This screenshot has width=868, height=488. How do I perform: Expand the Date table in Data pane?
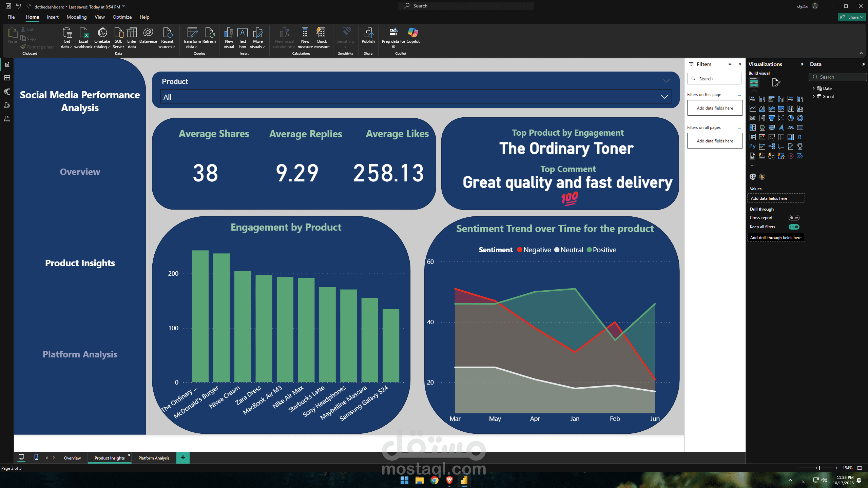point(813,88)
